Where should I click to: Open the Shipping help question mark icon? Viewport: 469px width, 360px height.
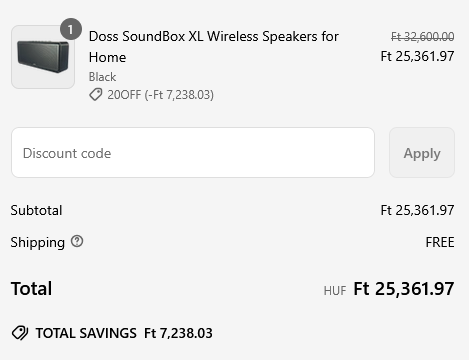[77, 241]
